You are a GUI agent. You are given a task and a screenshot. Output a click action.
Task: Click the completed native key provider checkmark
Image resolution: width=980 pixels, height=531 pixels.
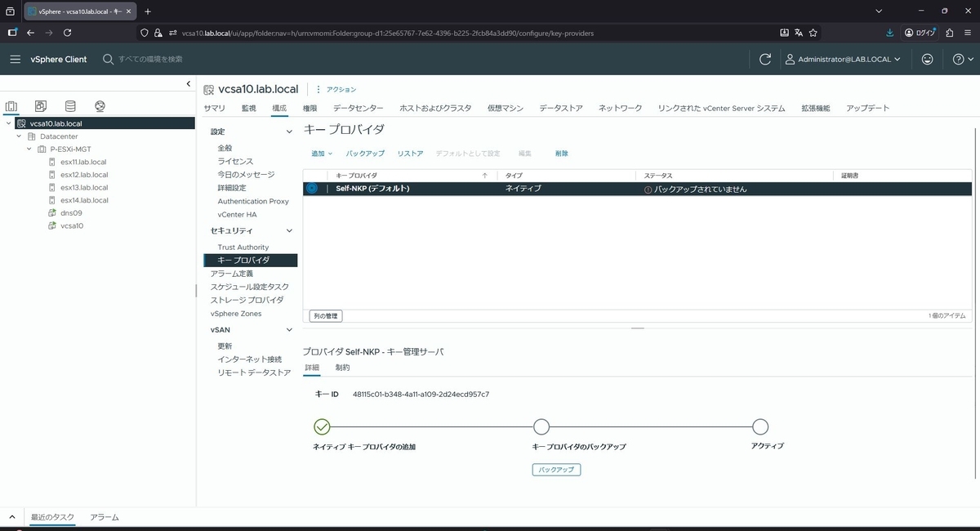click(x=322, y=426)
